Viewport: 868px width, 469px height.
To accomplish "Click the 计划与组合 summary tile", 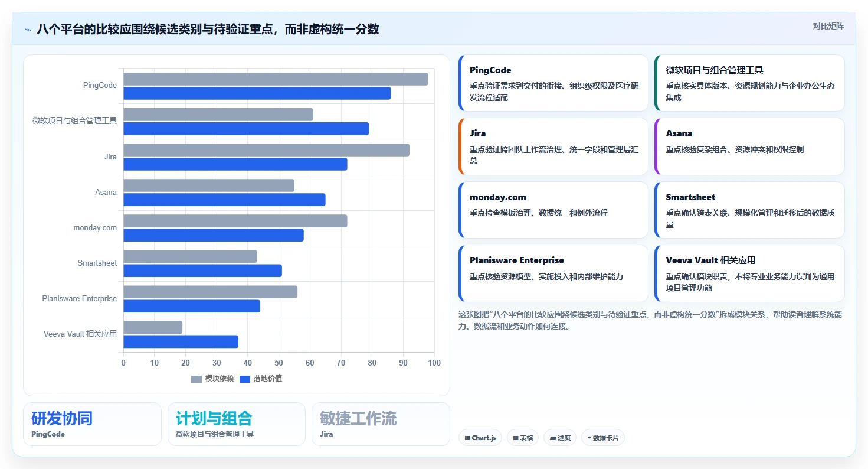I will click(x=237, y=424).
